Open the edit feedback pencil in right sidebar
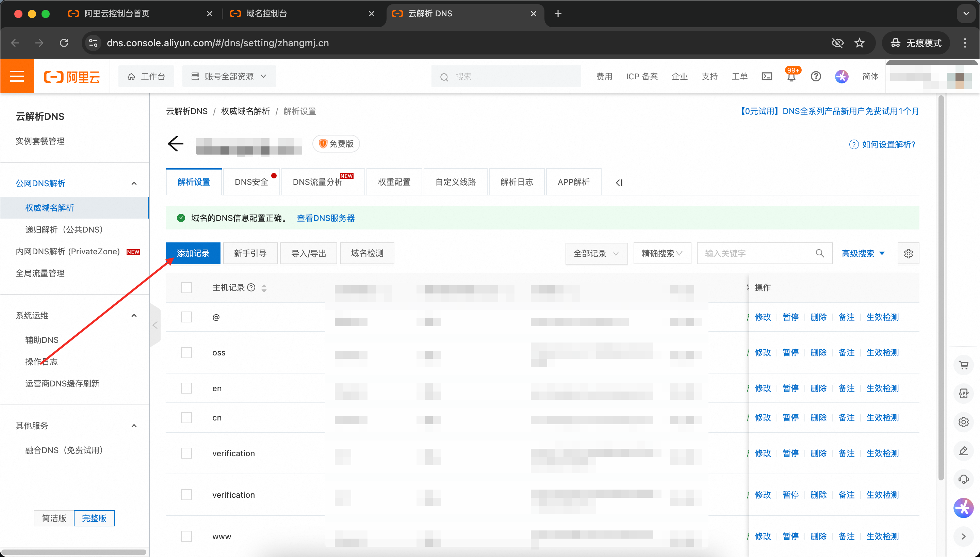The width and height of the screenshot is (980, 557). point(964,451)
